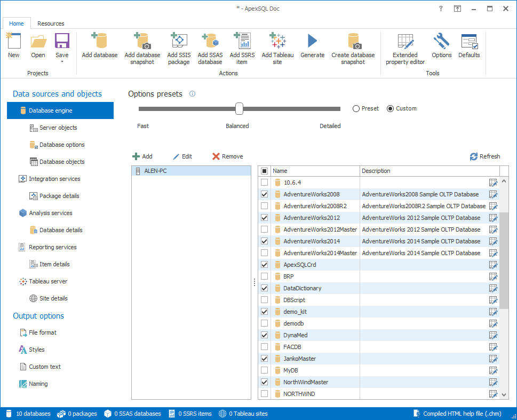Open Server objects section

53,128
